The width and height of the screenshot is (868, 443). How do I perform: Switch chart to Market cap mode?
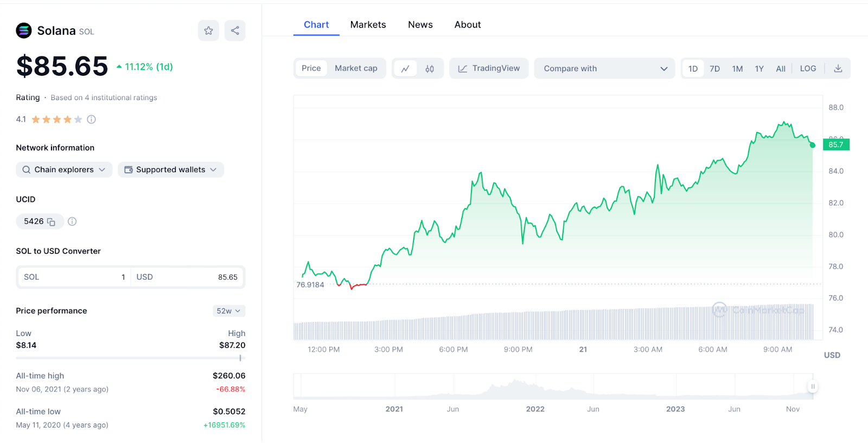pyautogui.click(x=356, y=68)
